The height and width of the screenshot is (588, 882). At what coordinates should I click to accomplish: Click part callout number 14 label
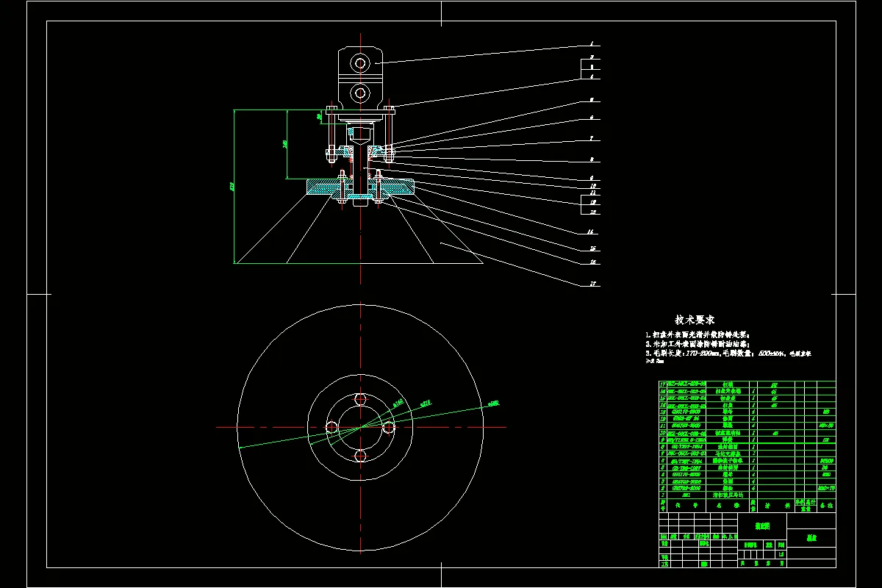[x=591, y=232]
